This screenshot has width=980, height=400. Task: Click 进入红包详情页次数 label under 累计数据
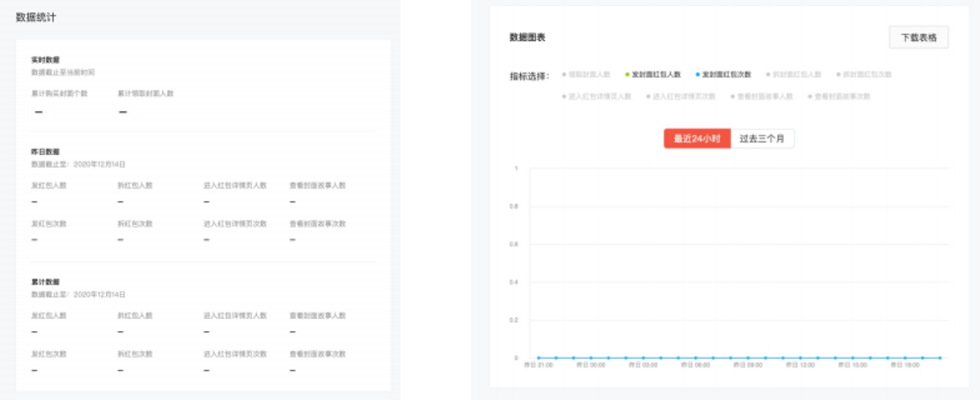[x=235, y=353]
